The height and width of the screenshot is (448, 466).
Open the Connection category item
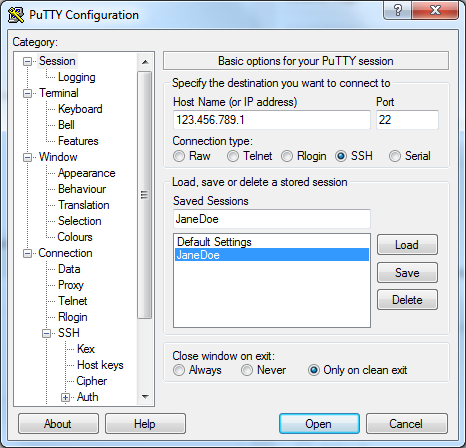click(65, 253)
